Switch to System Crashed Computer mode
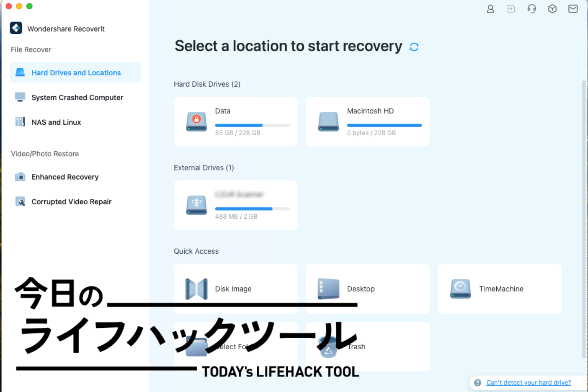Viewport: 588px width, 392px height. point(77,97)
